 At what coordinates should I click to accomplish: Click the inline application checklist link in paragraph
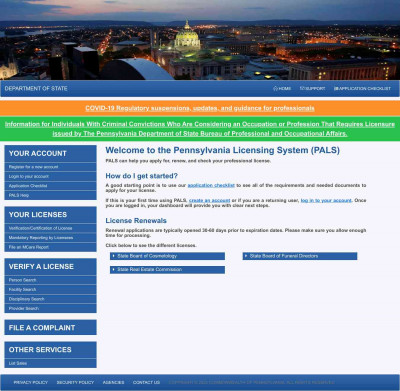211,185
